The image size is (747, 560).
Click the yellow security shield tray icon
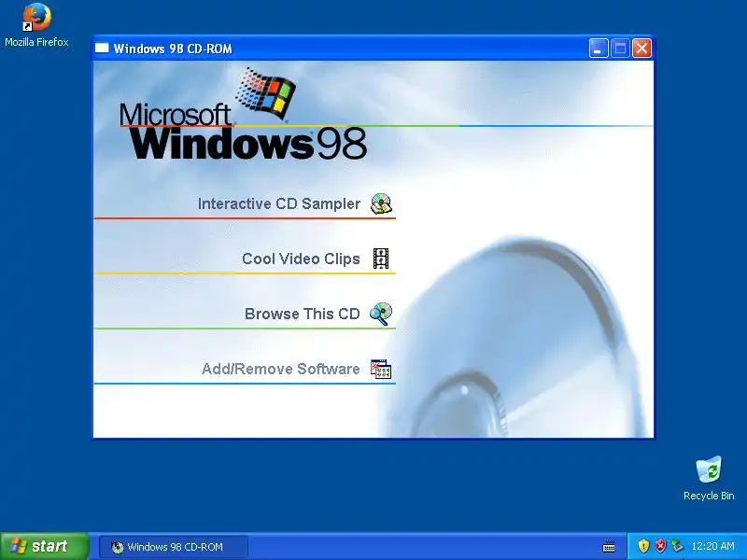(x=643, y=546)
